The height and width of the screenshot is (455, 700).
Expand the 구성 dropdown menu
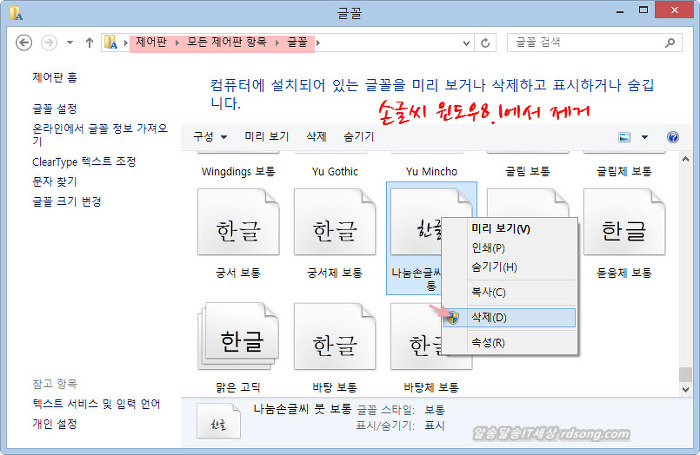tap(210, 136)
